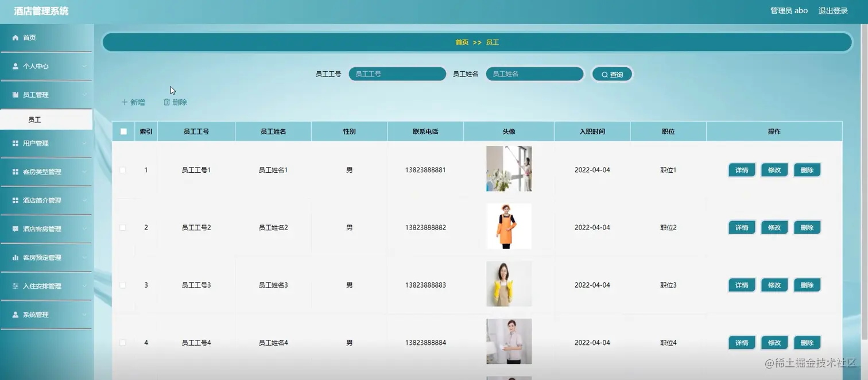Expand the 个人中心 chevron

tap(84, 67)
